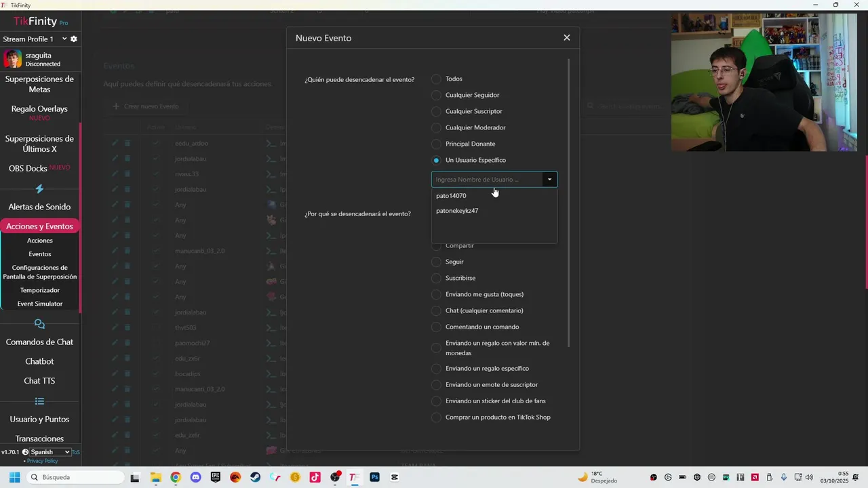Click the sraguita profile avatar
The height and width of the screenshot is (488, 868).
click(x=12, y=59)
